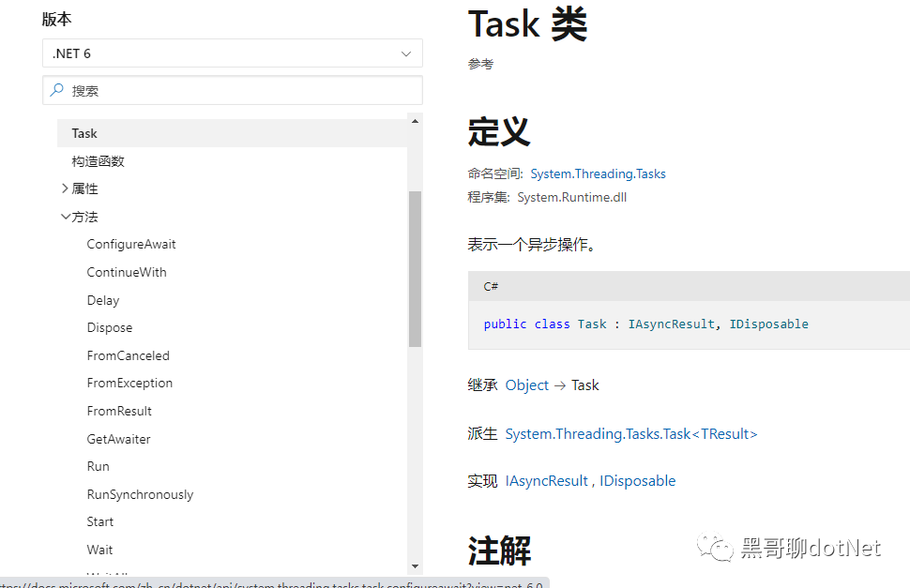Viewport: 910px width, 588px height.
Task: Open the FromCanceled method page
Action: (129, 355)
